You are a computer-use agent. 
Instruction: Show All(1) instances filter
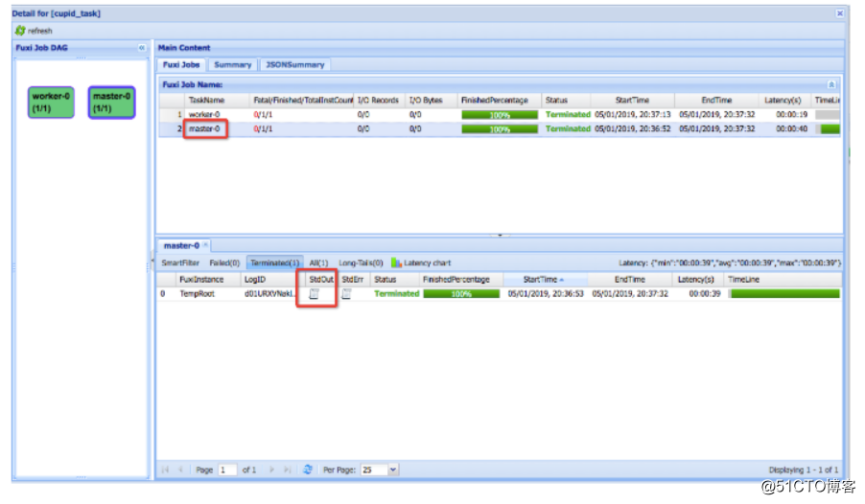tap(318, 263)
